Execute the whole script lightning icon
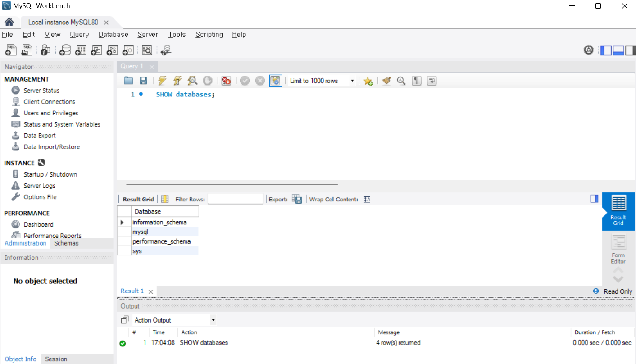The width and height of the screenshot is (636, 364). (162, 81)
